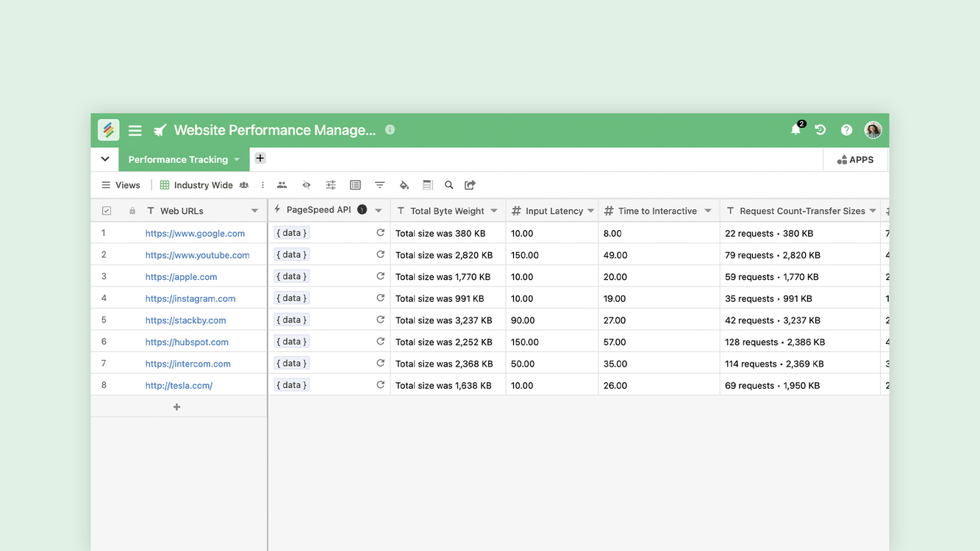Open the filter rows icon
The image size is (980, 551).
pos(379,185)
